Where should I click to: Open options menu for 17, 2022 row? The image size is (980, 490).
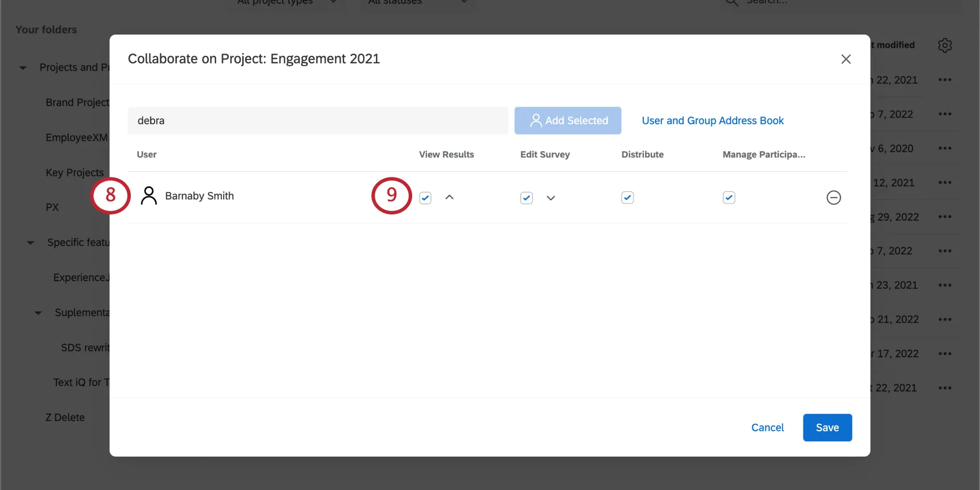click(x=945, y=354)
